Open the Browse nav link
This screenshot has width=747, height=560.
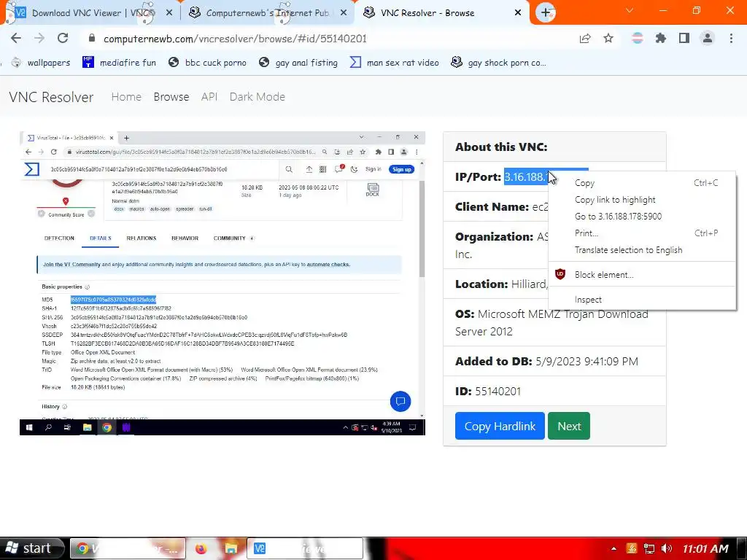coord(171,97)
